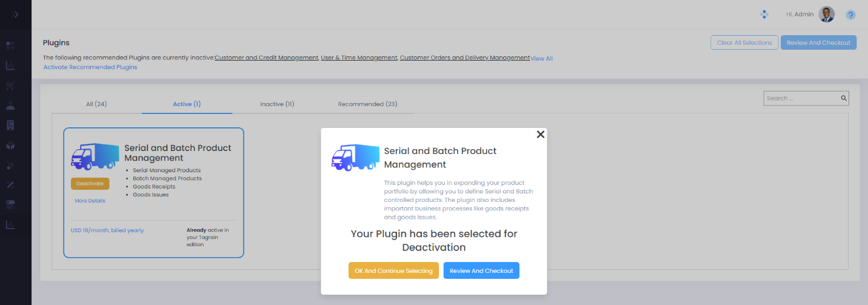The image size is (868, 305).
Task: Click Clear All Selections button
Action: [744, 42]
